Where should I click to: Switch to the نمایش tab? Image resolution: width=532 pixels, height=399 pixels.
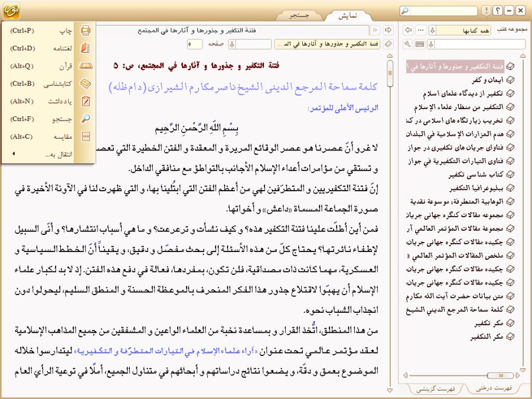coord(347,15)
